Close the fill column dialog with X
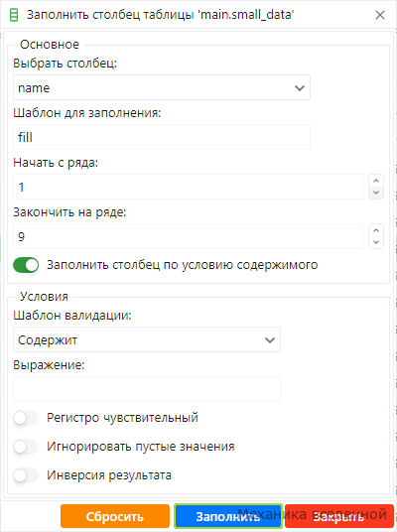This screenshot has width=397, height=532. tap(380, 15)
